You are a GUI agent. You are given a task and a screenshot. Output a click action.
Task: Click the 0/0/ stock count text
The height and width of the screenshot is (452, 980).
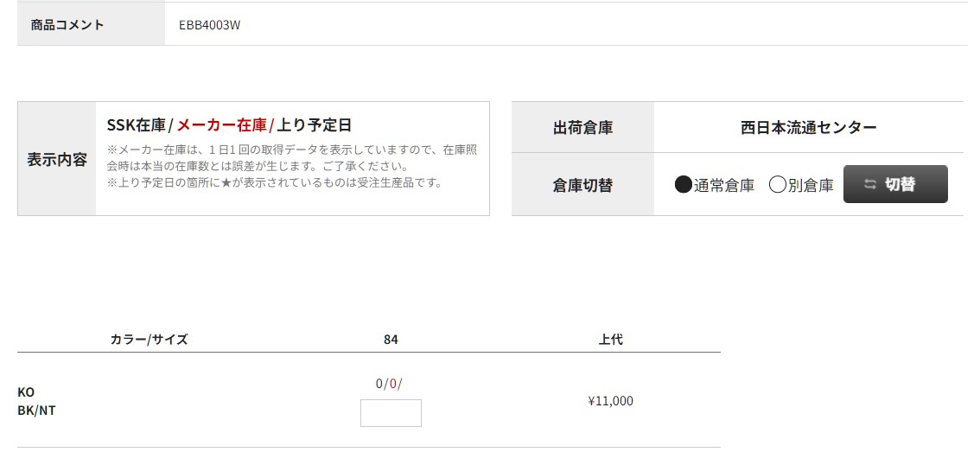(389, 384)
